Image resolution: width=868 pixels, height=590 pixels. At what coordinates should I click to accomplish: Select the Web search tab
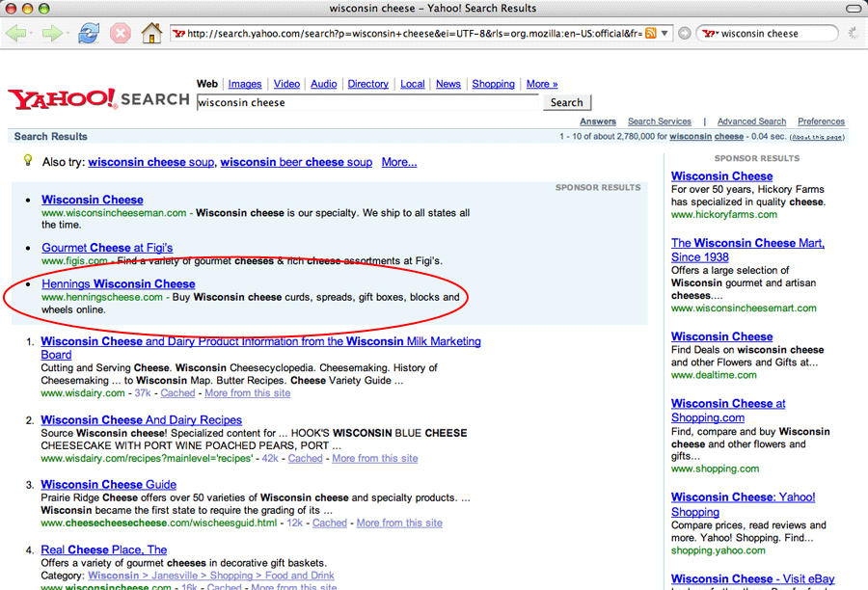(x=207, y=84)
